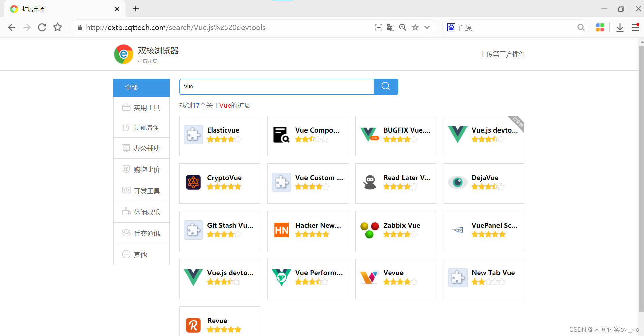The height and width of the screenshot is (336, 644).
Task: Open the installed Vue.js devto... card
Action: [x=484, y=136]
